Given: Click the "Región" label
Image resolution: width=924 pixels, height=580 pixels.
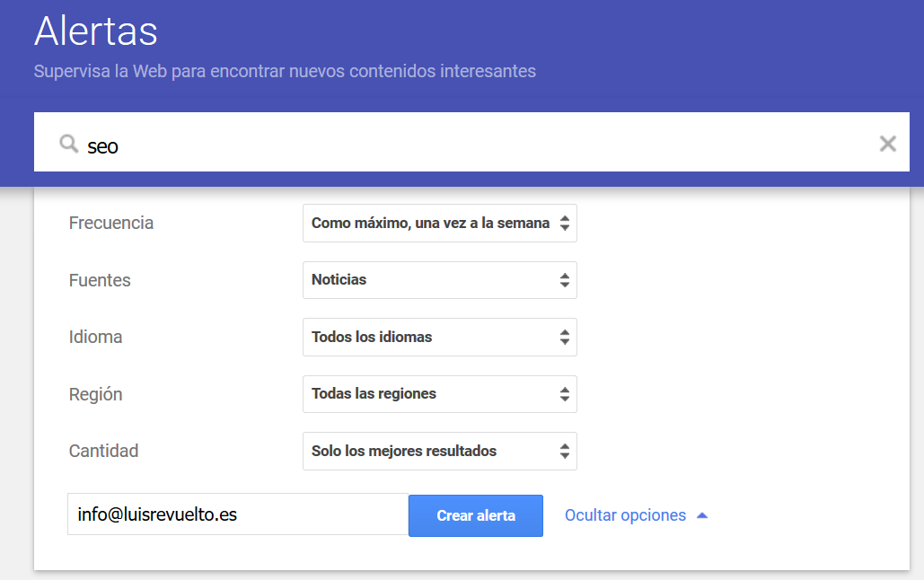Looking at the screenshot, I should [x=95, y=395].
